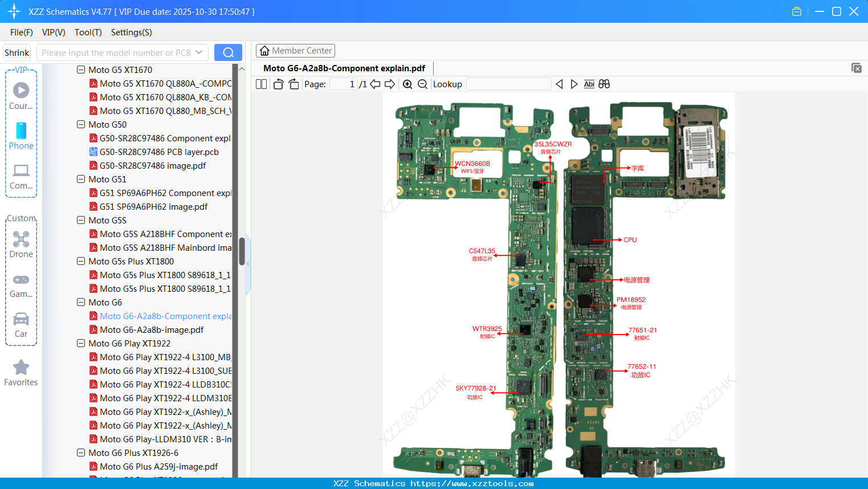
Task: Open the binoculars search tool
Action: pos(604,84)
